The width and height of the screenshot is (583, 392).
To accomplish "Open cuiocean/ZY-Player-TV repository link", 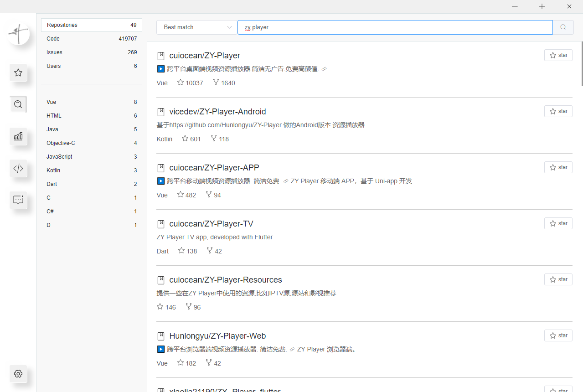I will click(211, 224).
